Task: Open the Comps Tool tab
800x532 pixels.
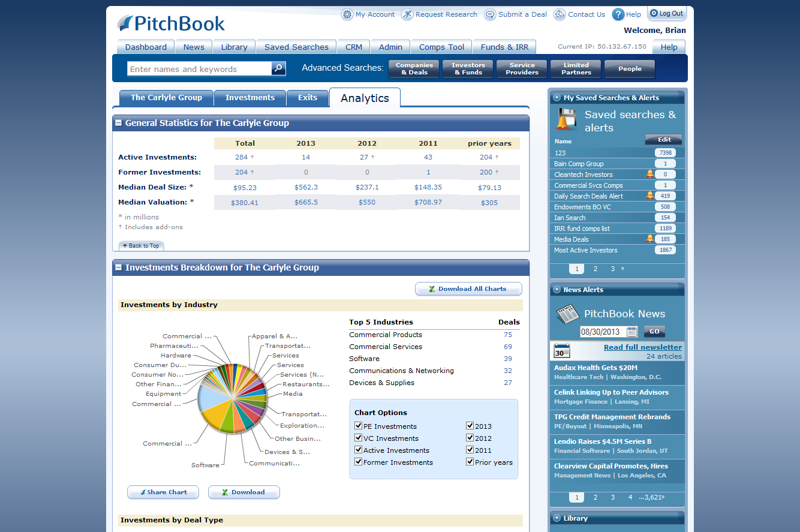Action: [442, 47]
